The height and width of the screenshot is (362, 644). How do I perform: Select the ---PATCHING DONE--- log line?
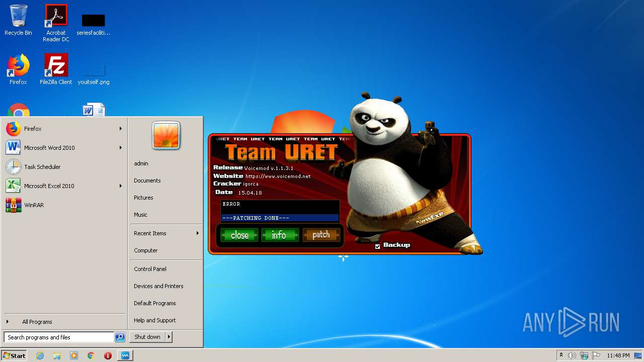[280, 218]
